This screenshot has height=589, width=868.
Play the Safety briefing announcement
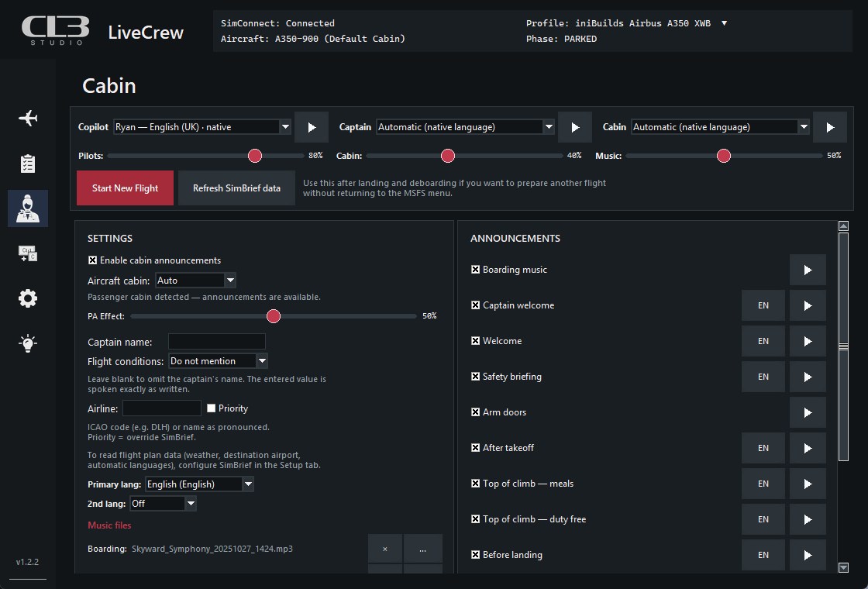pyautogui.click(x=808, y=377)
